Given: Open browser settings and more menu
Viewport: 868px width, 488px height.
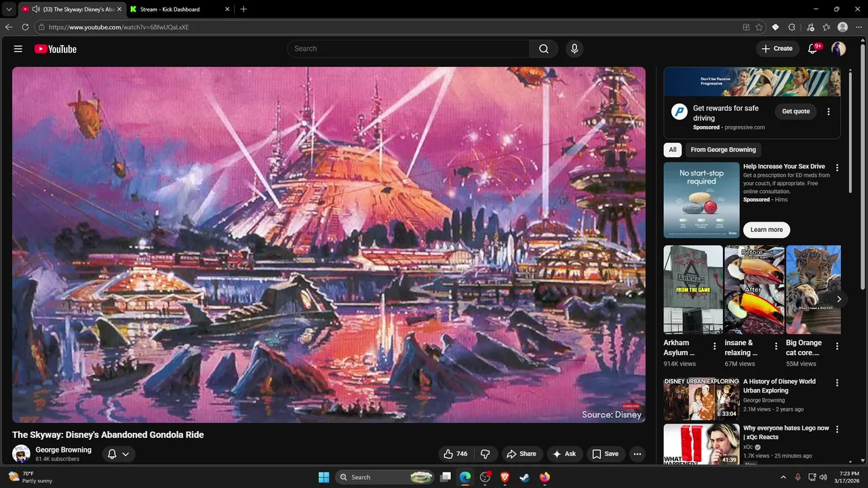Looking at the screenshot, I should click(859, 27).
